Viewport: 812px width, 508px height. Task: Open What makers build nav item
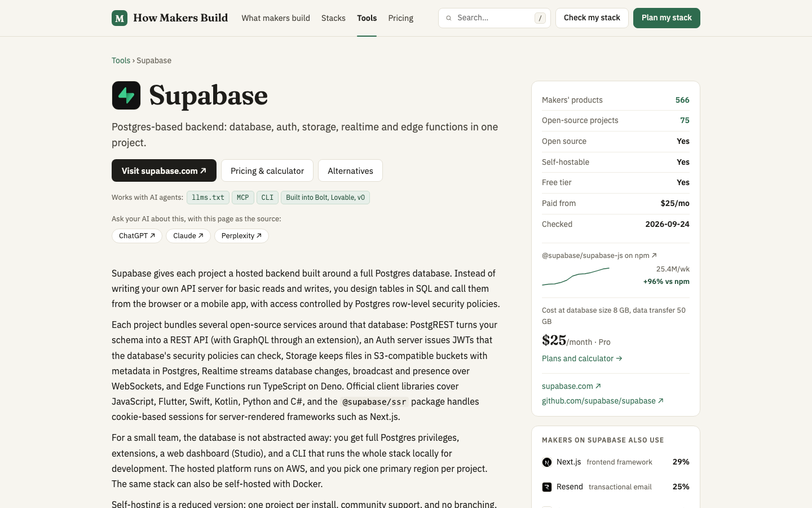point(276,18)
